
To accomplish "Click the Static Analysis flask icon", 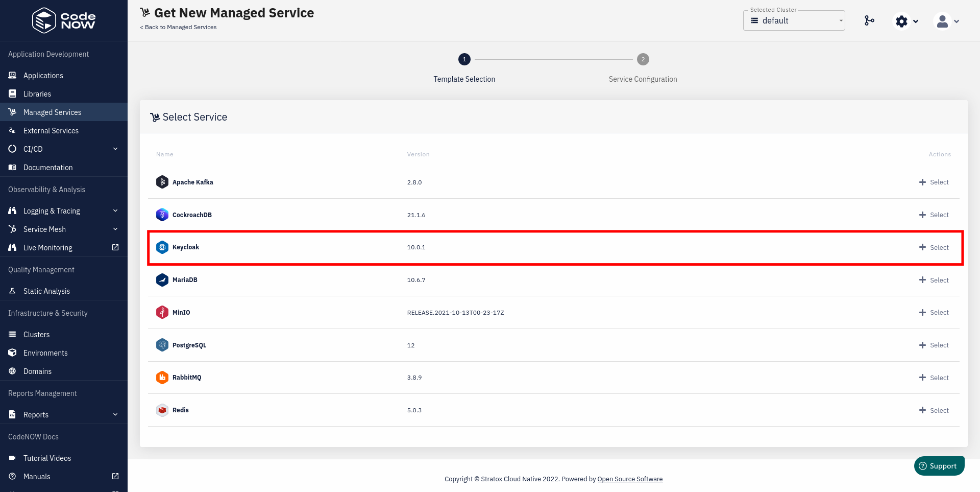I will click(12, 291).
